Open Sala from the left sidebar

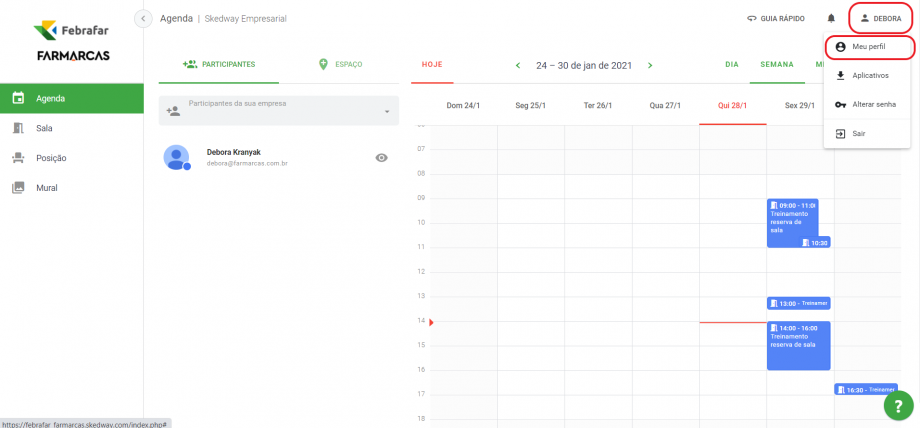[x=44, y=128]
